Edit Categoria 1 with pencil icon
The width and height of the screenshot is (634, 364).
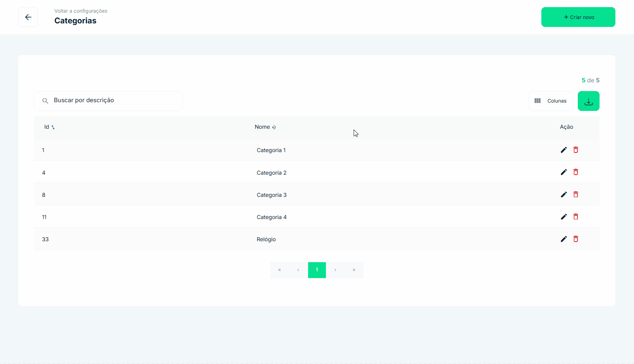click(x=564, y=150)
